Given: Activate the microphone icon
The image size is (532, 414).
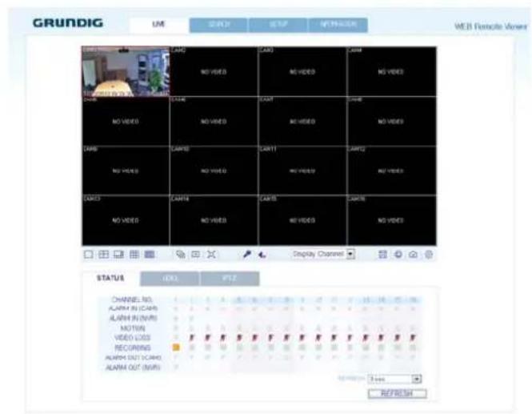Looking at the screenshot, I should (247, 255).
